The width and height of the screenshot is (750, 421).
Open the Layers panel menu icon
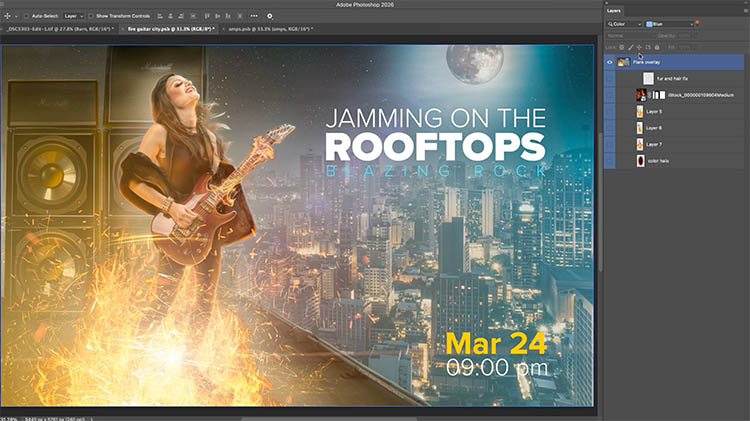click(746, 11)
